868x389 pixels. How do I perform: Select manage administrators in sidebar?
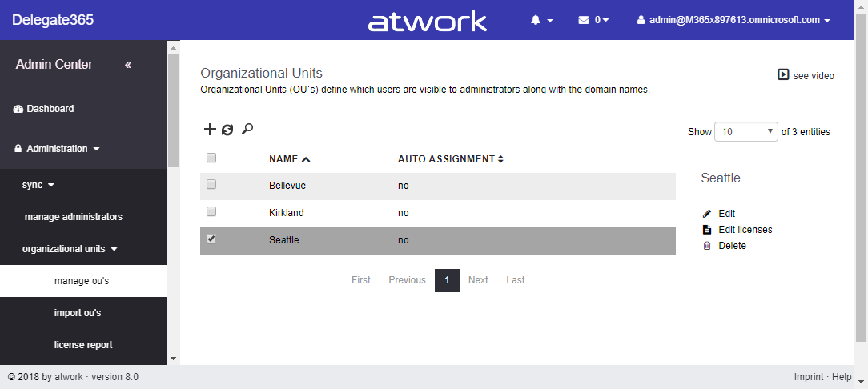74,217
